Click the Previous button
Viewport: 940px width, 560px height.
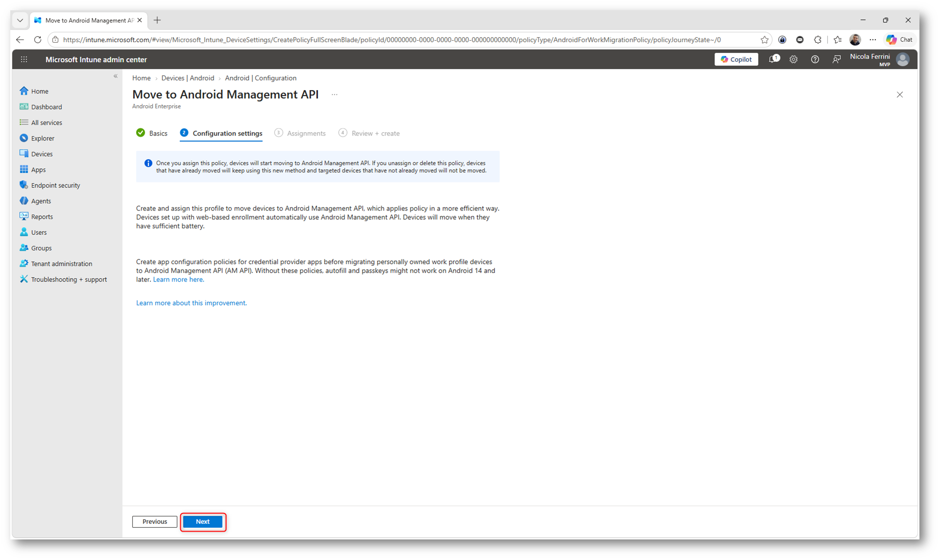tap(155, 522)
